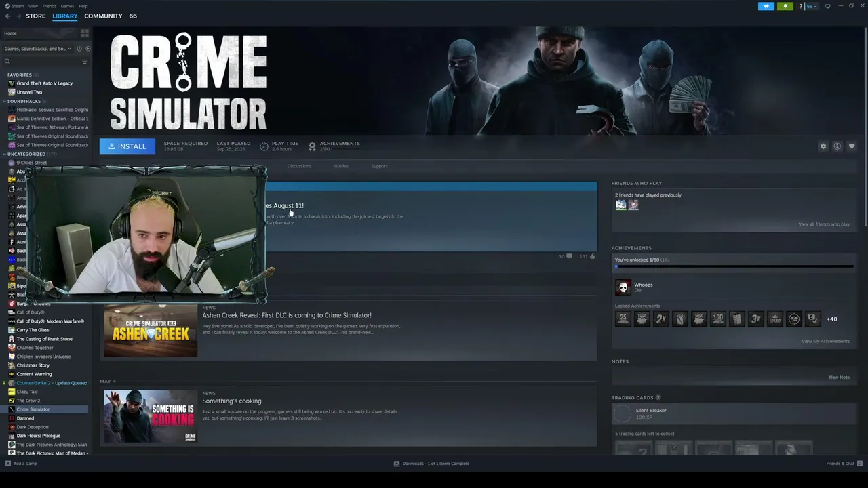The width and height of the screenshot is (868, 488).
Task: Open the Help menu
Action: (83, 6)
